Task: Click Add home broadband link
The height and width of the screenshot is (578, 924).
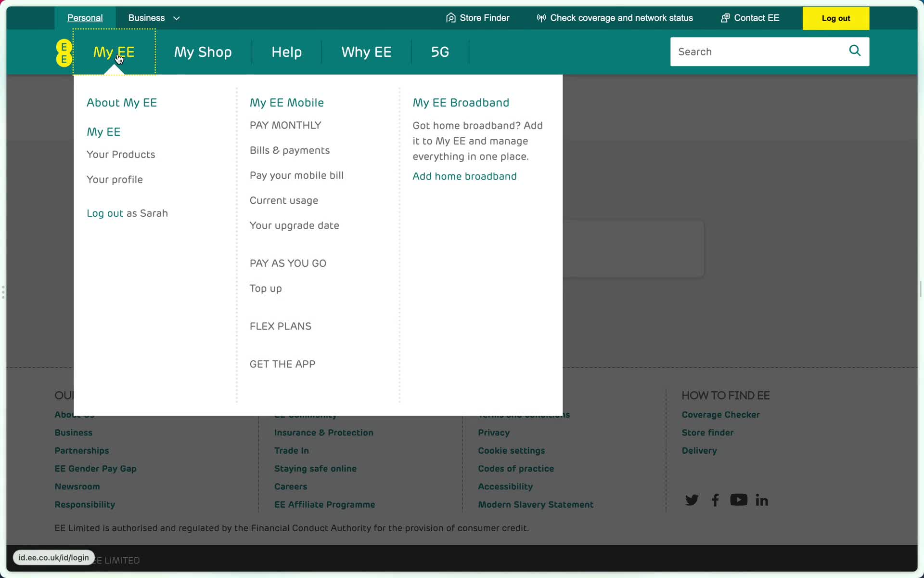Action: coord(464,176)
